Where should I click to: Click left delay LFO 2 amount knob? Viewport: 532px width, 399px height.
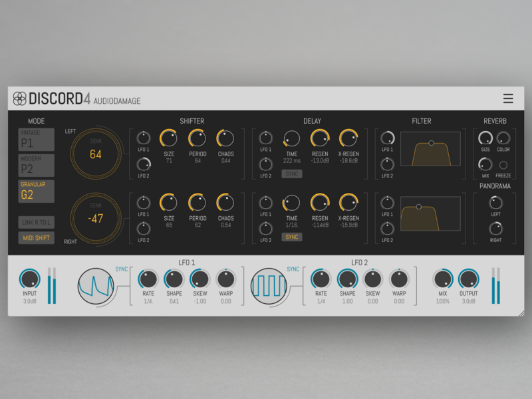point(265,164)
